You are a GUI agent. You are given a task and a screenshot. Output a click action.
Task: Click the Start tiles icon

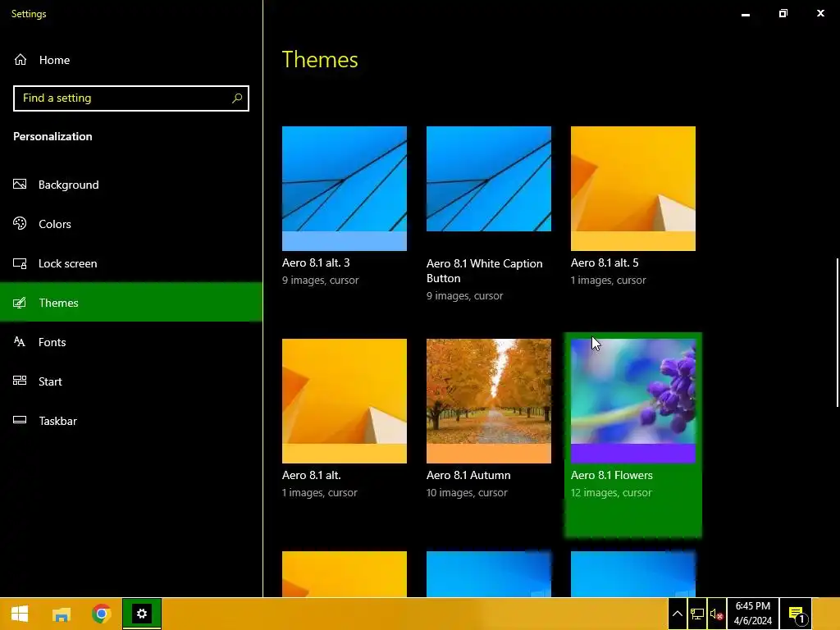point(20,381)
